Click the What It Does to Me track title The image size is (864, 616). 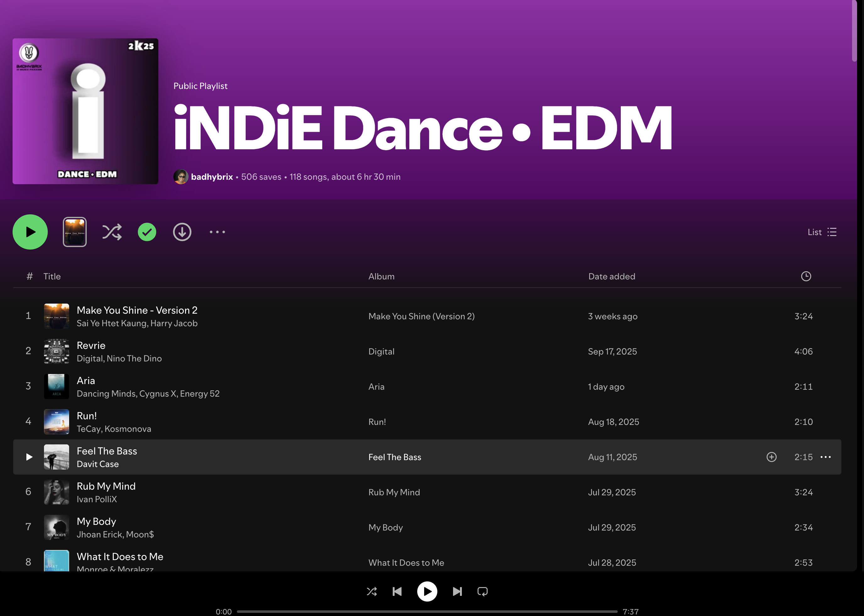(x=120, y=557)
